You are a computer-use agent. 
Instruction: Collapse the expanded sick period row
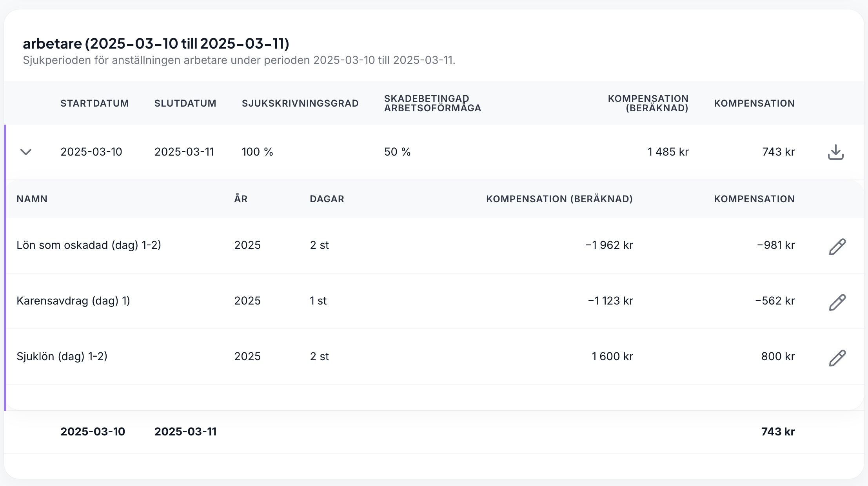coord(26,152)
